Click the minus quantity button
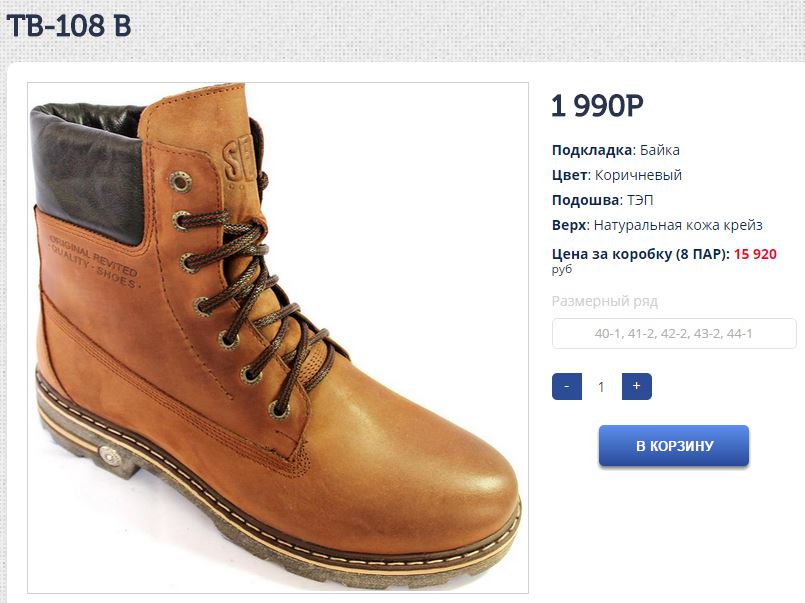 567,386
